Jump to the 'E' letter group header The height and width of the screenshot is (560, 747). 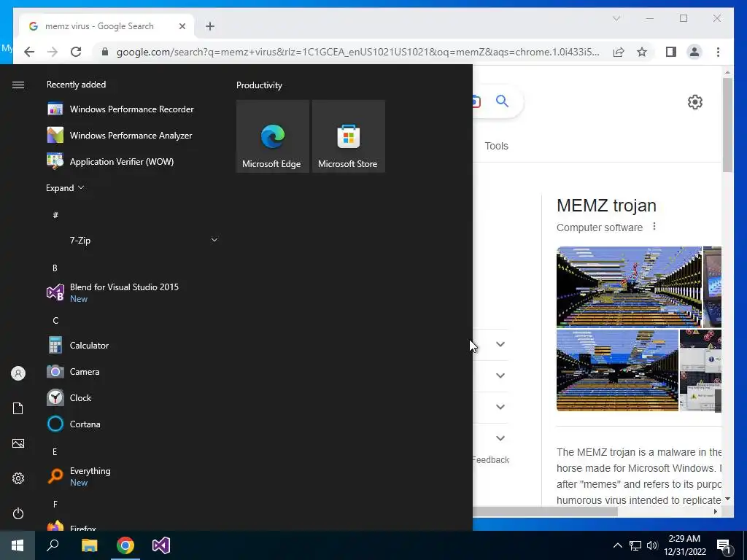tap(55, 451)
